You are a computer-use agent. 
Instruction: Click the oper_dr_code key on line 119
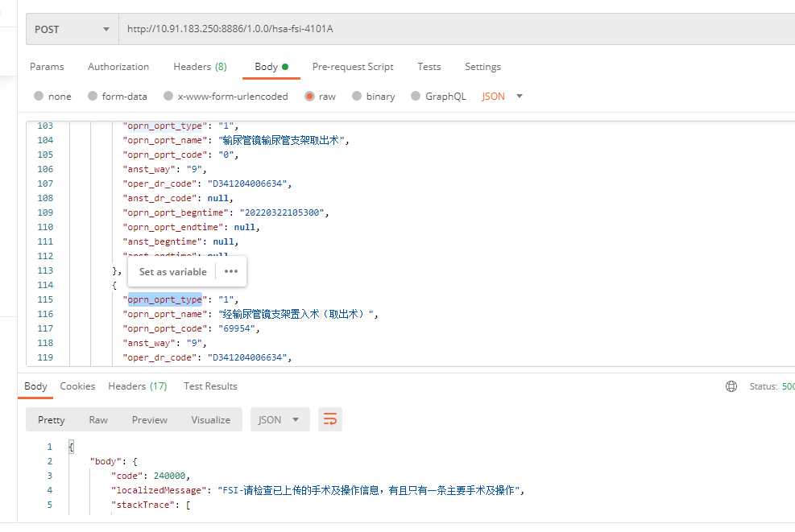(x=159, y=357)
